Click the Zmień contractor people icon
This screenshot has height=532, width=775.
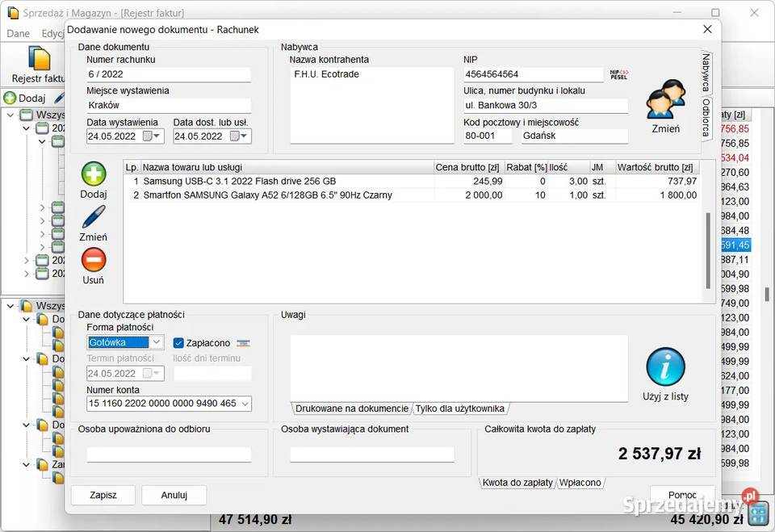(x=665, y=99)
